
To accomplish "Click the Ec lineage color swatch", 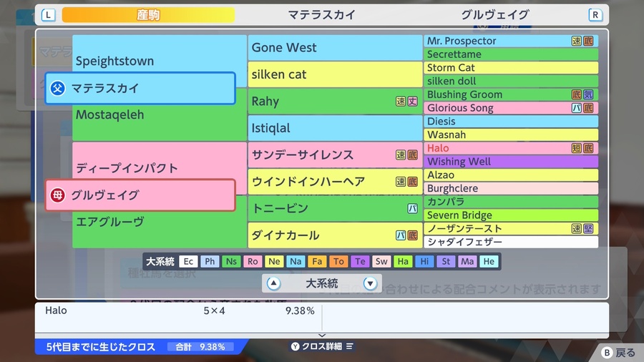I will [188, 261].
